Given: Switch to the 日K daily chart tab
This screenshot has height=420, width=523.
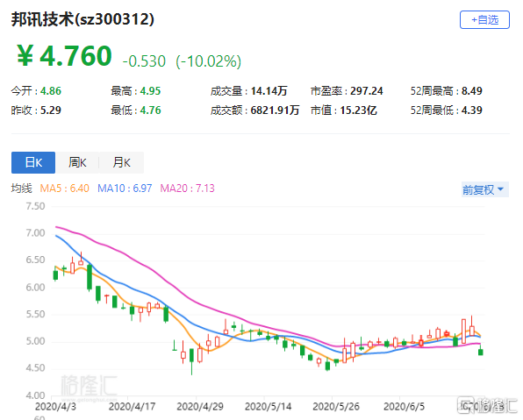Looking at the screenshot, I should [x=33, y=163].
